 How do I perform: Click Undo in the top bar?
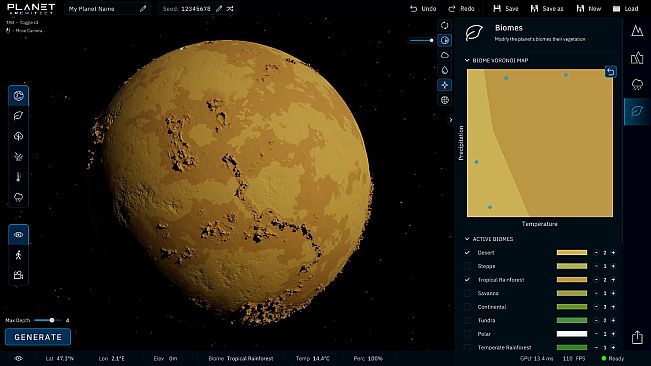(423, 9)
